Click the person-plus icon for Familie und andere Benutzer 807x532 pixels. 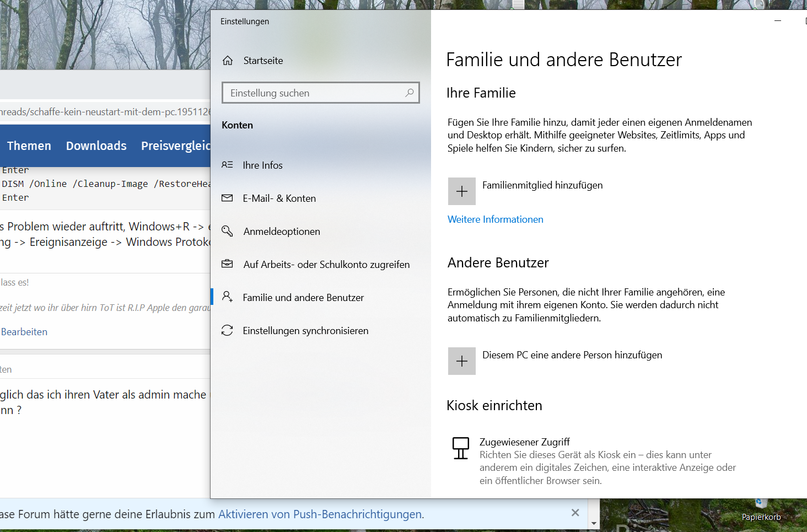coord(227,297)
